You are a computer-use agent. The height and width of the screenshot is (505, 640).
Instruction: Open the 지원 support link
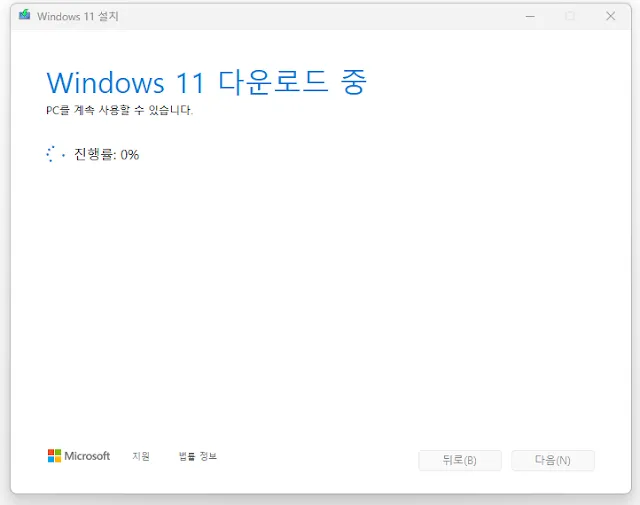(x=141, y=456)
